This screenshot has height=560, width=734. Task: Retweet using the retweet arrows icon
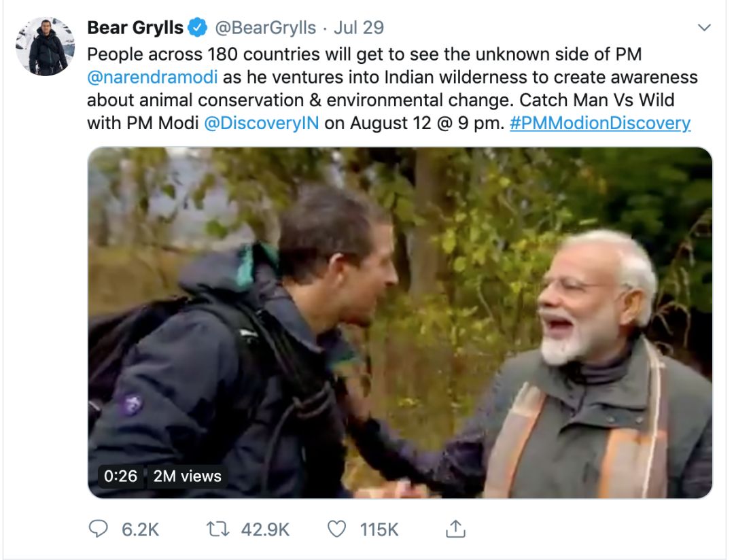click(x=217, y=529)
